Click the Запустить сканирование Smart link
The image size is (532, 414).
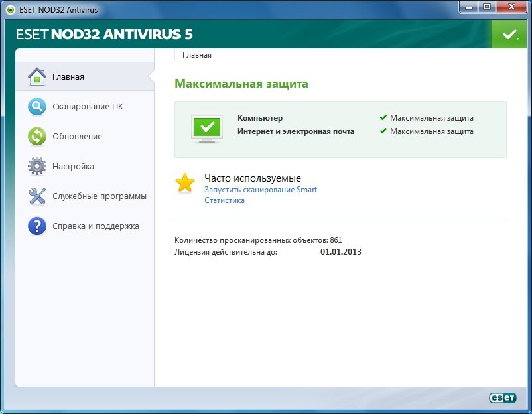[261, 190]
